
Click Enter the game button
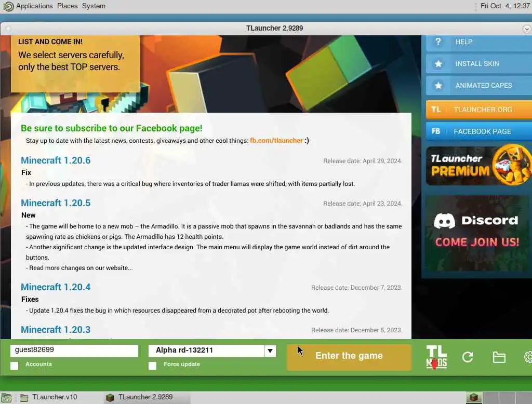coord(349,357)
